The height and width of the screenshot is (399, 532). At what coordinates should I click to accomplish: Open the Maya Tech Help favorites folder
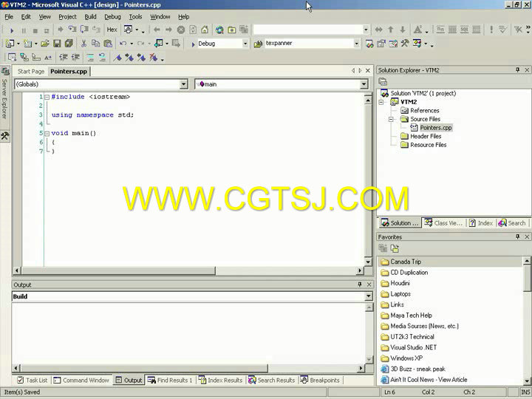point(411,316)
